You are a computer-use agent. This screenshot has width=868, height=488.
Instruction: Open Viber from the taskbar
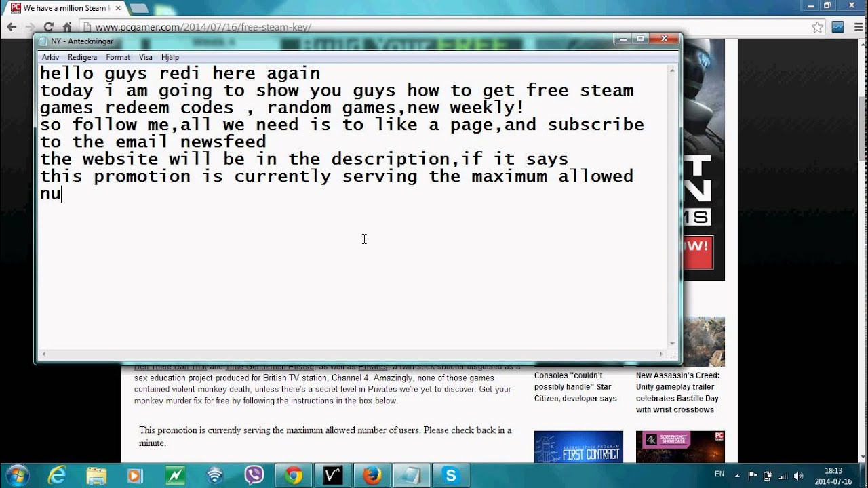point(254,475)
